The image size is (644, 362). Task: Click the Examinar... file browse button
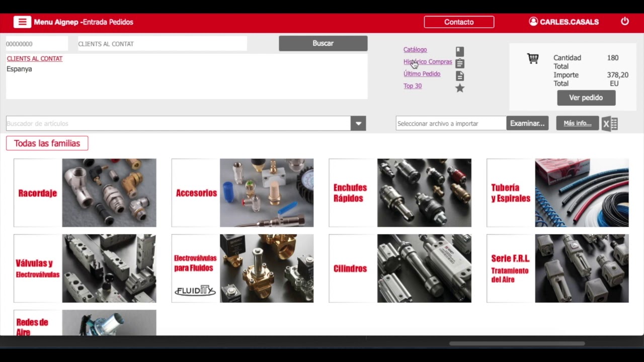coord(527,123)
